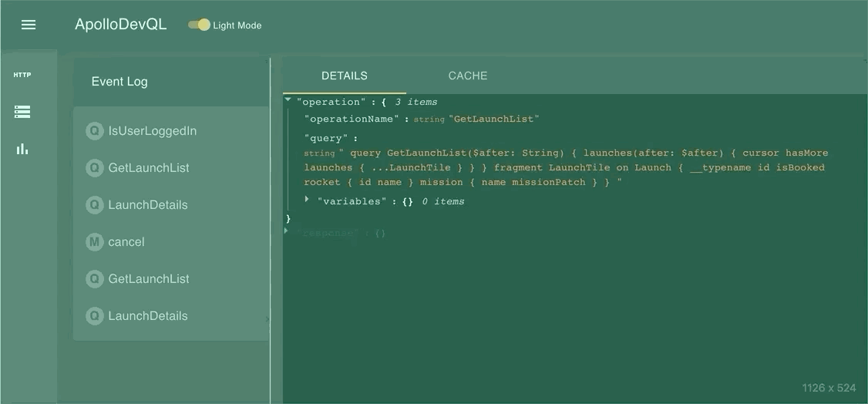Open the hamburger menu

coord(29,25)
